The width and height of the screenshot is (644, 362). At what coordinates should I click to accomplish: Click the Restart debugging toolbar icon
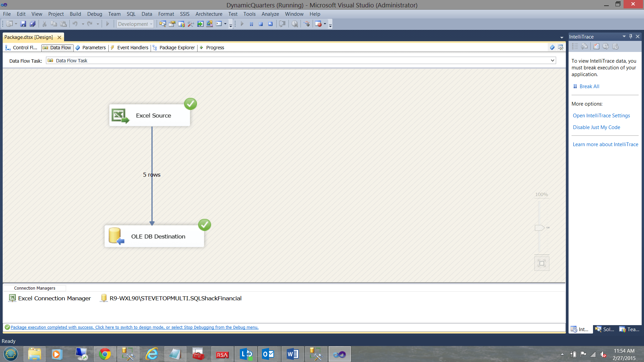click(x=271, y=24)
